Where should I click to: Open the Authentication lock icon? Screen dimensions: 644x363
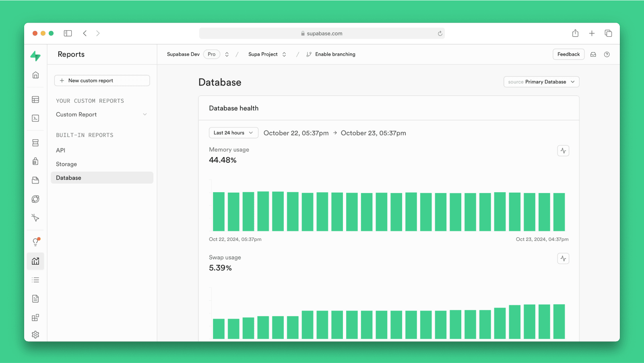pyautogui.click(x=35, y=162)
